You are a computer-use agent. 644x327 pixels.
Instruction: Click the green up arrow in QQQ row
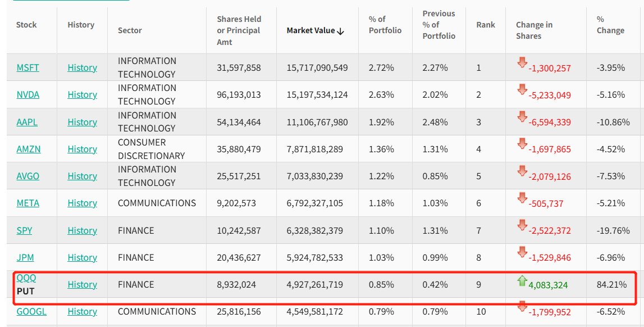522,281
